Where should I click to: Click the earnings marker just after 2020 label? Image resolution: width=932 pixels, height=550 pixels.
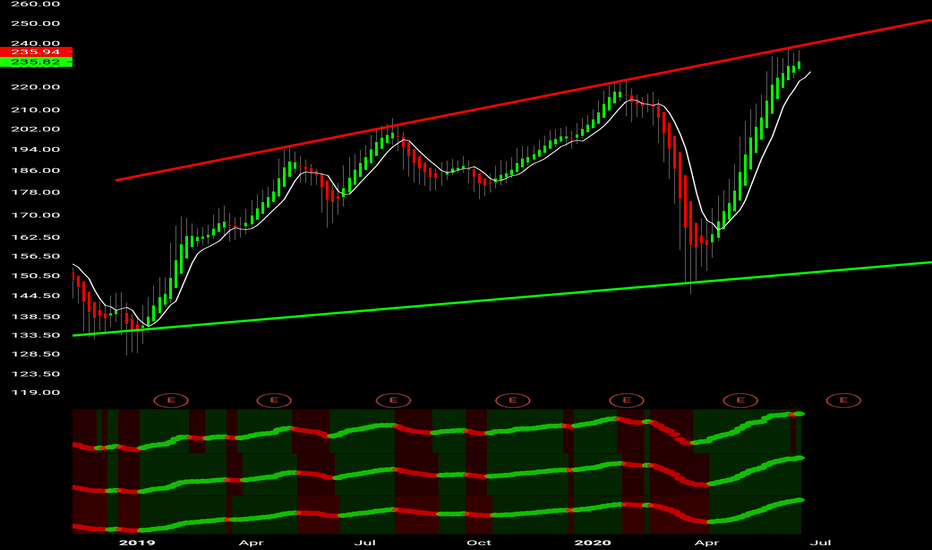click(x=626, y=400)
